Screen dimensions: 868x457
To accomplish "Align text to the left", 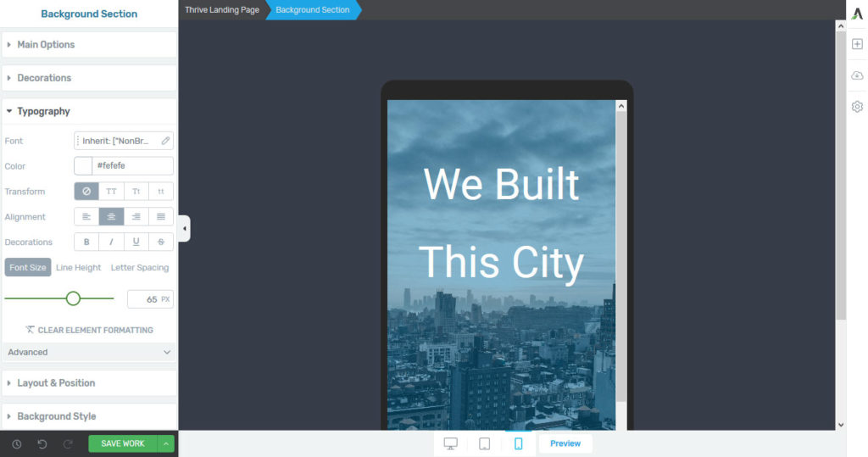I will pos(86,216).
